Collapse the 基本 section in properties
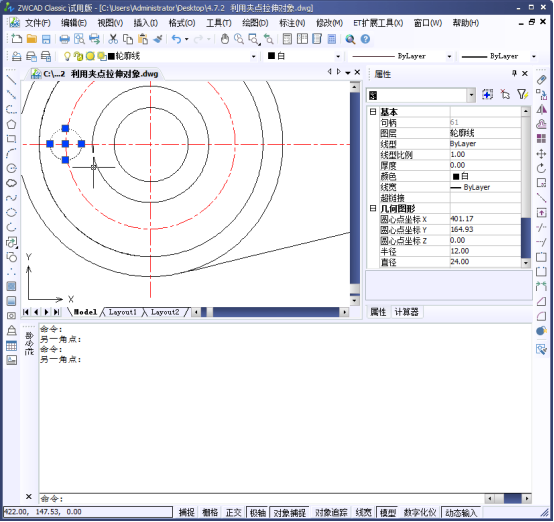Viewport: 554px width, 522px height. click(373, 112)
